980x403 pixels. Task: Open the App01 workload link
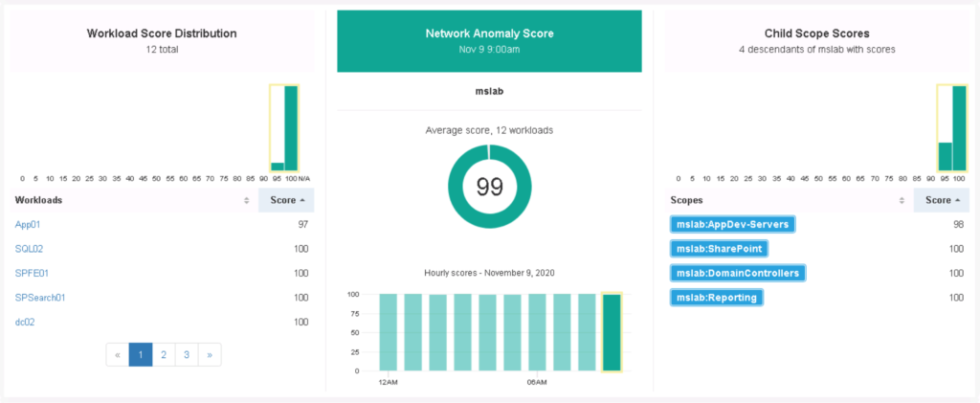(x=28, y=224)
